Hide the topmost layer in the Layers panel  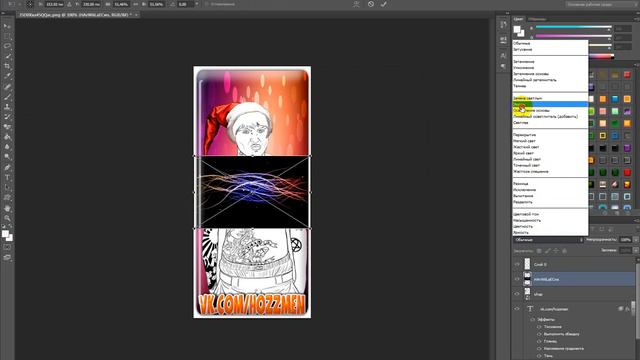[x=517, y=264]
